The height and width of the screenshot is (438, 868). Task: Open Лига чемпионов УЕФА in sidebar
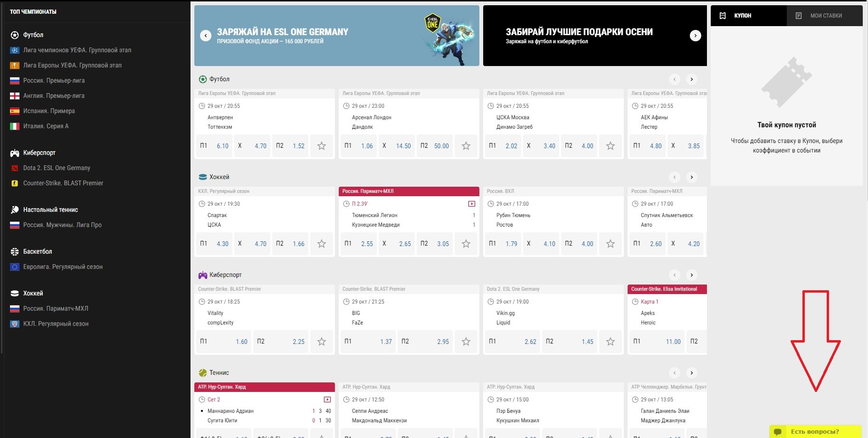[x=77, y=50]
